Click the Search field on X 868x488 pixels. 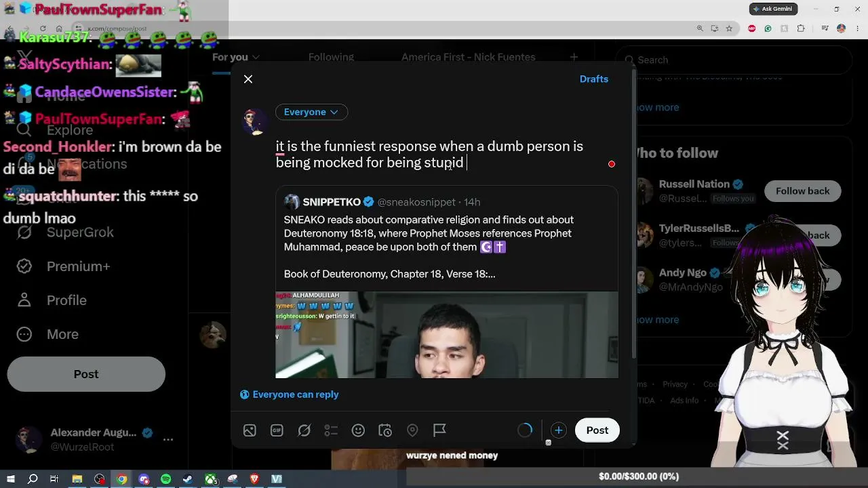734,60
